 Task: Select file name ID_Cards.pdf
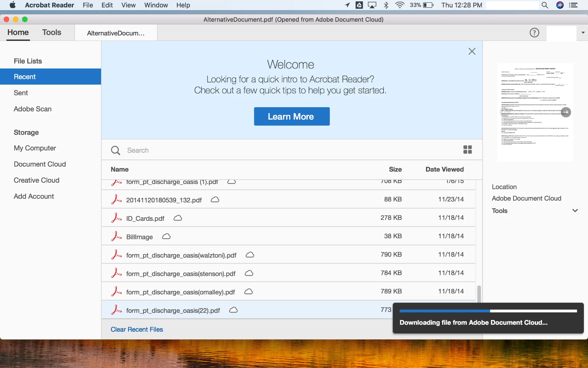(145, 218)
